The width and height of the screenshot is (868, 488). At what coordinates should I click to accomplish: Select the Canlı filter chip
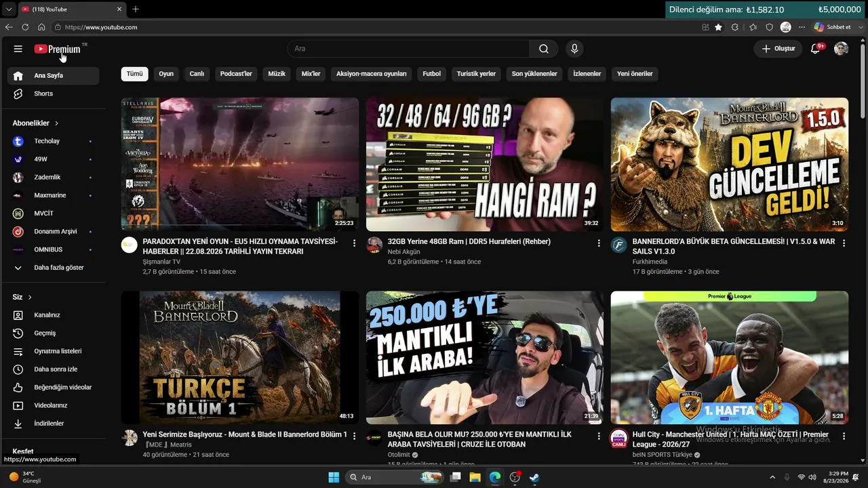pyautogui.click(x=197, y=74)
